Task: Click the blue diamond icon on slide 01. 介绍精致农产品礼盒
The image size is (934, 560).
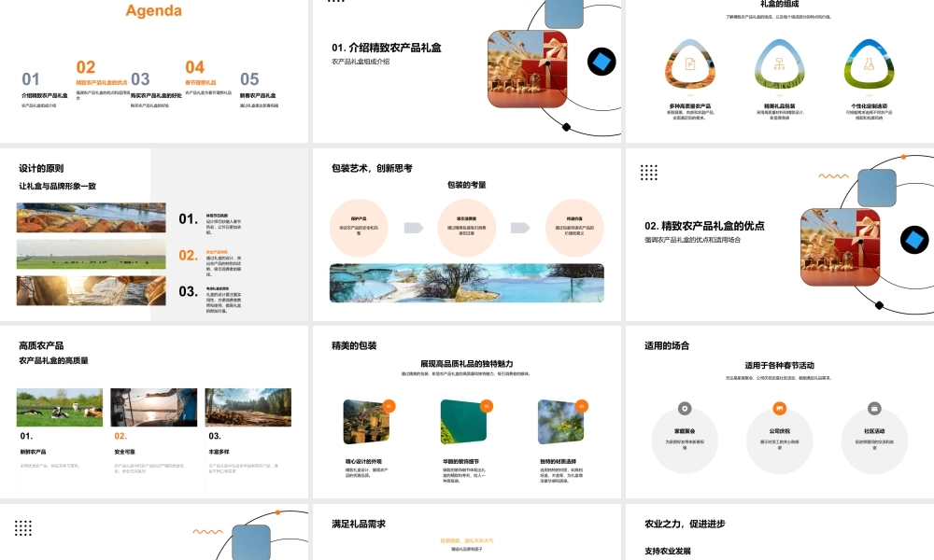Action: tap(601, 62)
